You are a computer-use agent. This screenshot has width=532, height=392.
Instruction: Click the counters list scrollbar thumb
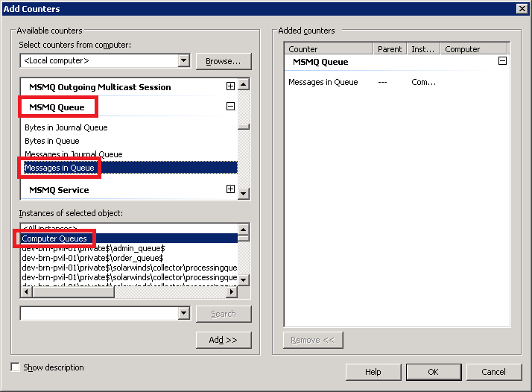(x=244, y=127)
